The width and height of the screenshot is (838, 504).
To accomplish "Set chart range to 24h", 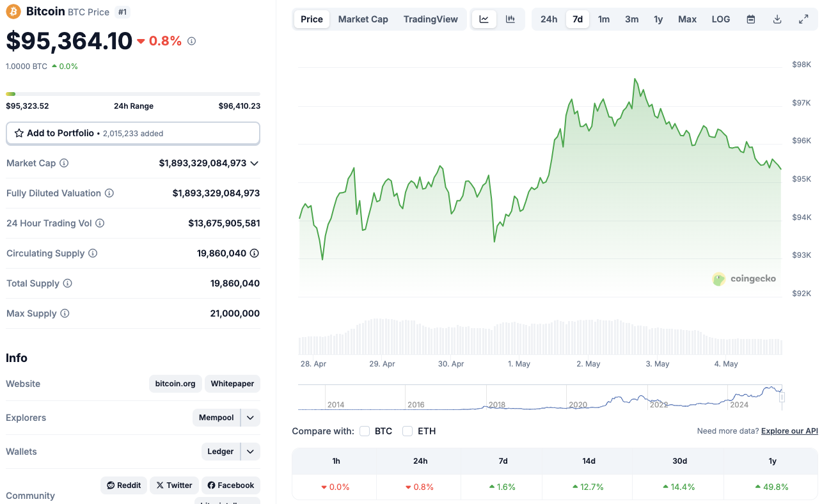I will [x=549, y=19].
